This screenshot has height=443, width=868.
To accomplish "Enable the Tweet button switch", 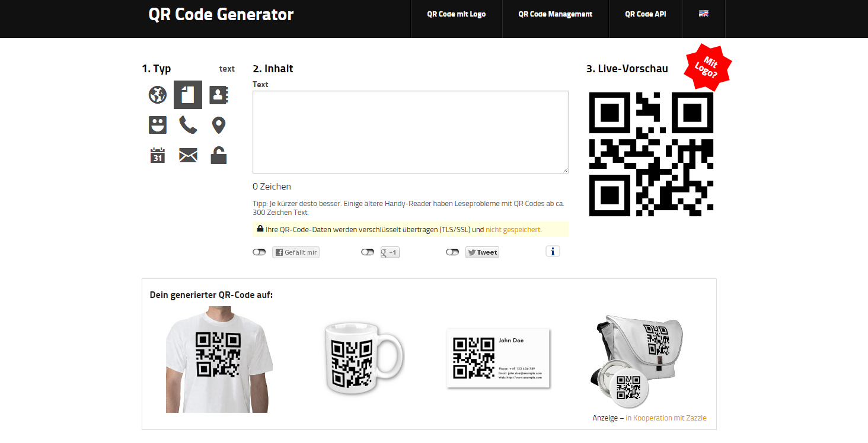I will tap(452, 252).
